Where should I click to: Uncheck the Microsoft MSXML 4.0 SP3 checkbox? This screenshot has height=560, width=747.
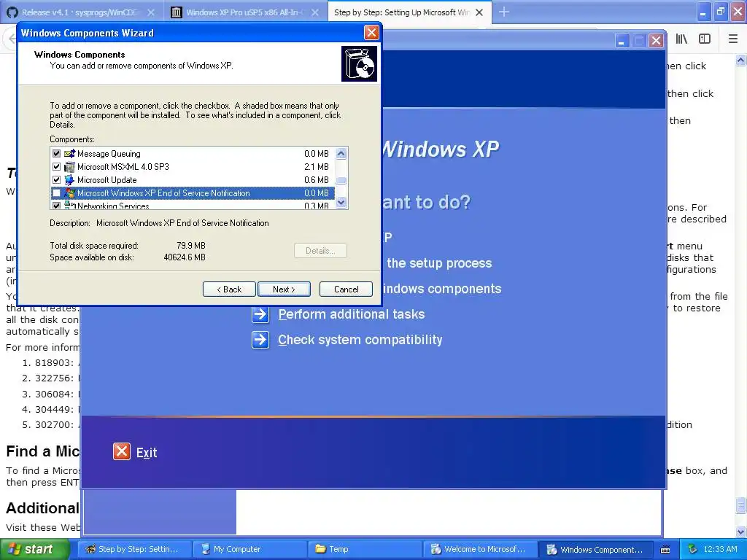point(57,167)
